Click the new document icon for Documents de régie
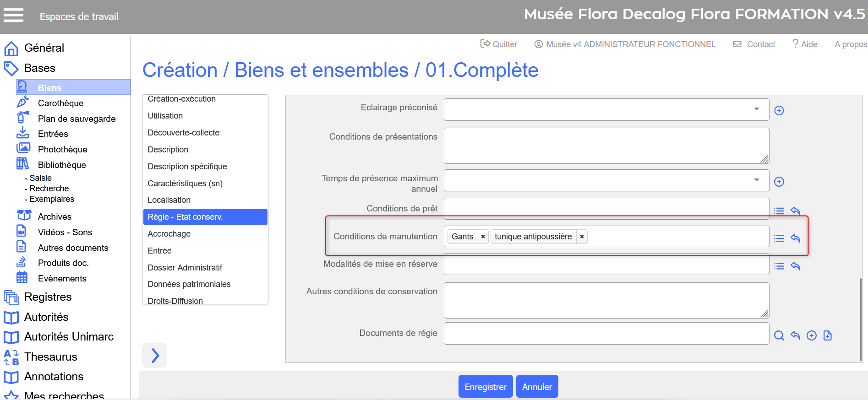Image resolution: width=868 pixels, height=400 pixels. (x=827, y=335)
